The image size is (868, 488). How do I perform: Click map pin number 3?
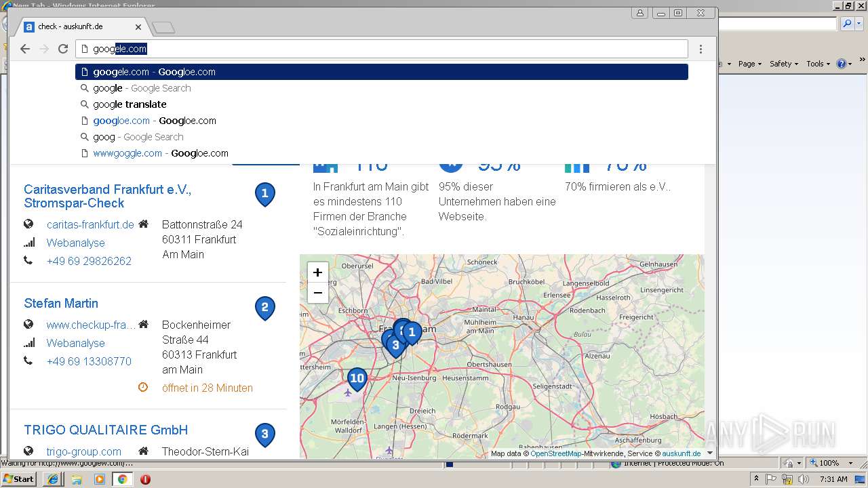(395, 346)
